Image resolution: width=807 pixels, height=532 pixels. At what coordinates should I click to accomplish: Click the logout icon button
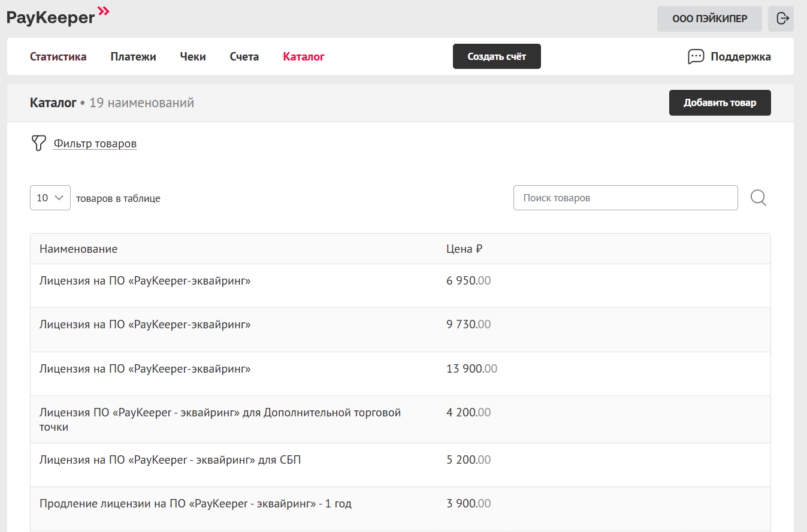(781, 19)
